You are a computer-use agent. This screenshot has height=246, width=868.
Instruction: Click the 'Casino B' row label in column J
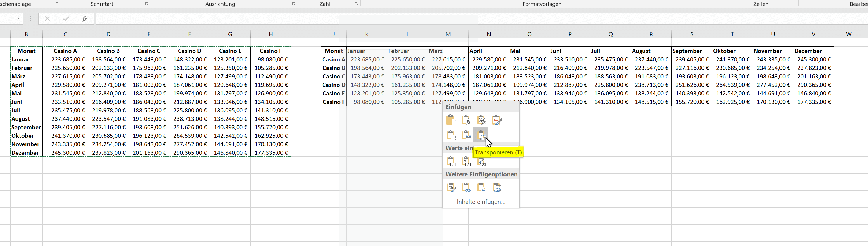point(334,68)
